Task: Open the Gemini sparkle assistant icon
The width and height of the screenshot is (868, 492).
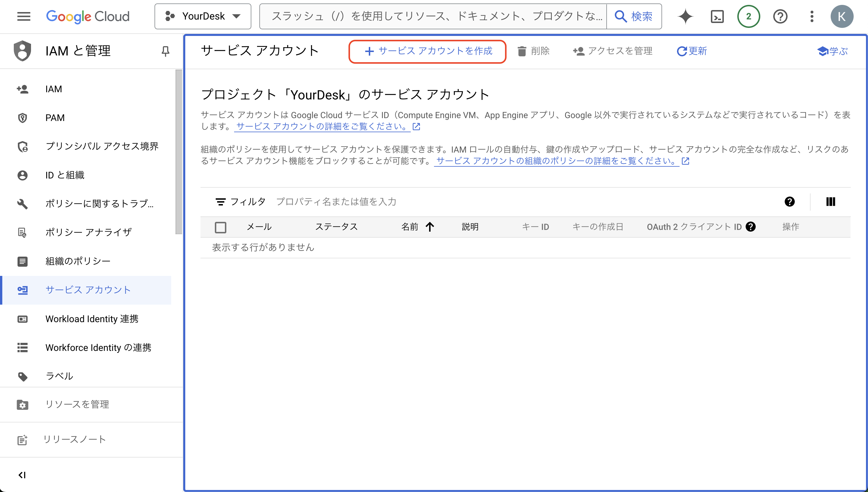Action: point(685,16)
